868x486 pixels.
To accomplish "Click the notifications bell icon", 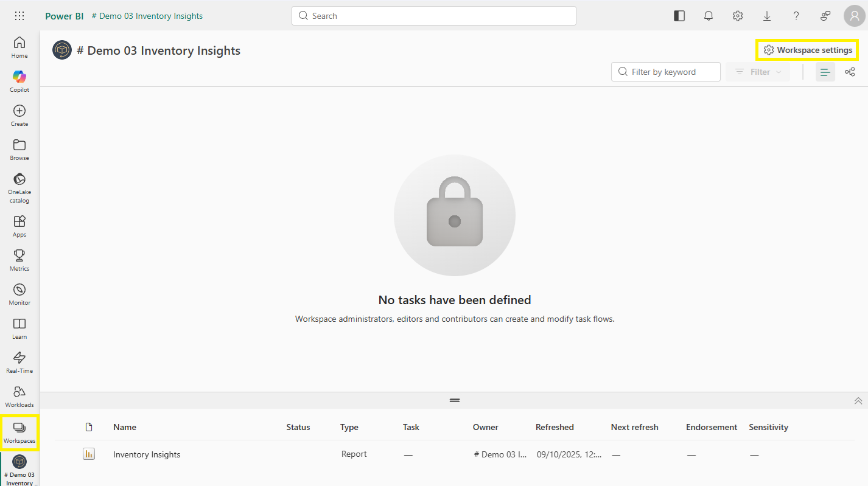I will pos(709,16).
